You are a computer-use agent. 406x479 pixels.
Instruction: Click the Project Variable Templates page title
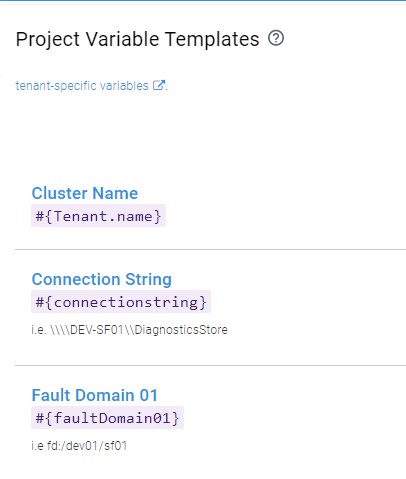click(137, 39)
